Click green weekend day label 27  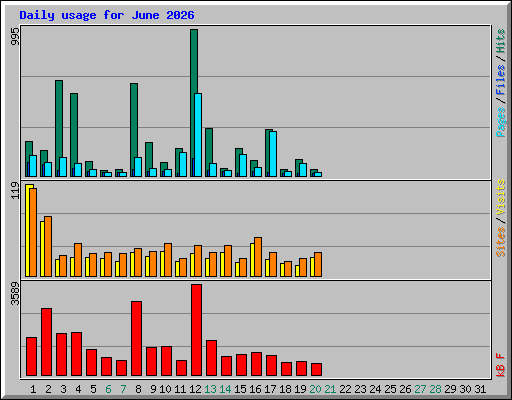420,389
